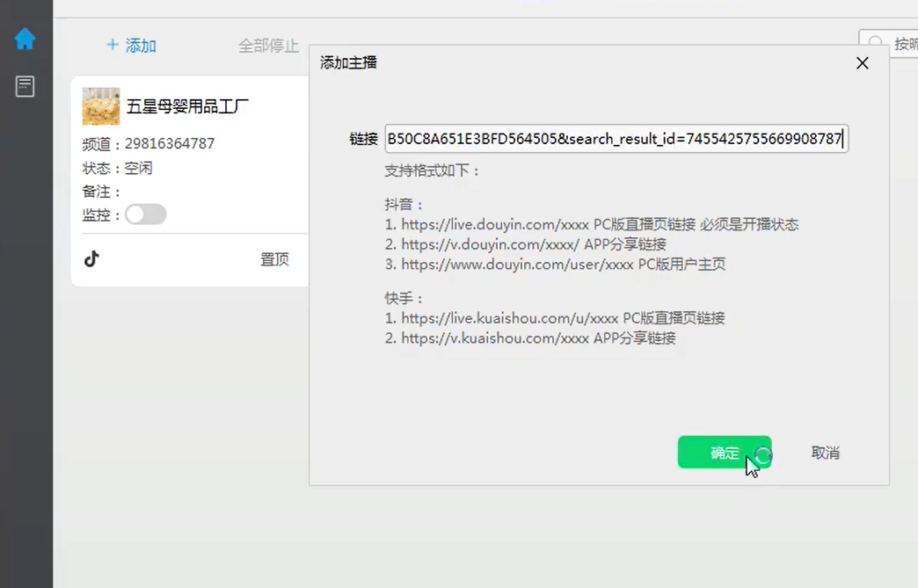This screenshot has width=918, height=588.
Task: Click the v.kuaishou.com APP share example
Action: [530, 338]
